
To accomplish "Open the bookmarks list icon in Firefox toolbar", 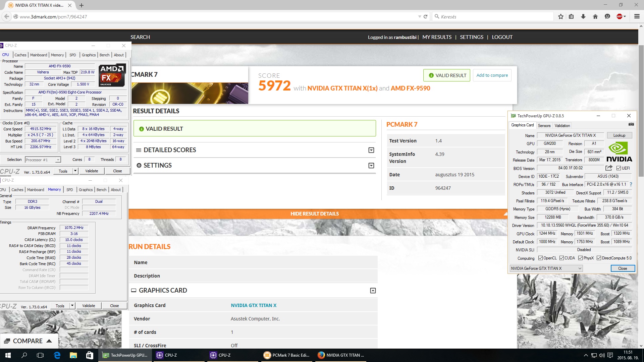I will pyautogui.click(x=572, y=16).
